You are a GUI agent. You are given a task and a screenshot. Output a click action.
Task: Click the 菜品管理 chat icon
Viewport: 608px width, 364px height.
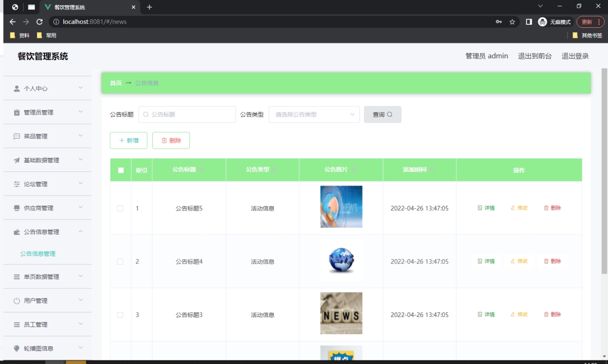click(17, 136)
